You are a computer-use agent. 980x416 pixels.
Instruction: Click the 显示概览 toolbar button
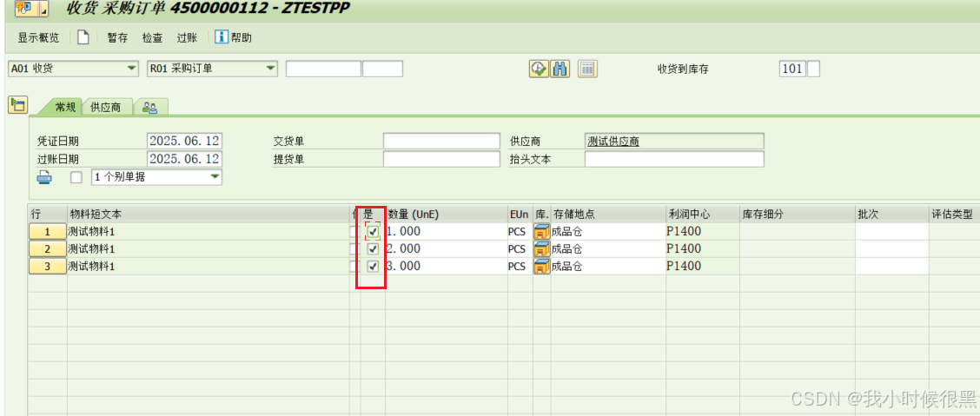(38, 38)
